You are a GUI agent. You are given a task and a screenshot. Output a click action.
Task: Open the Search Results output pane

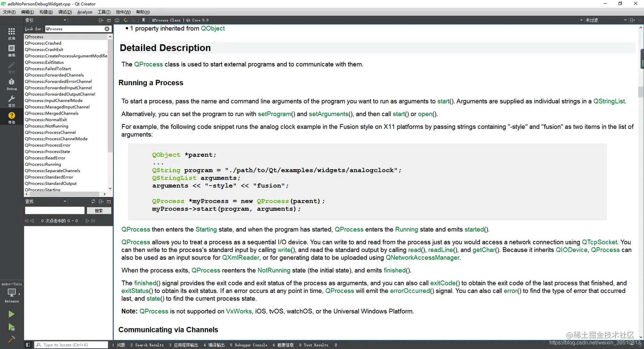point(147,345)
